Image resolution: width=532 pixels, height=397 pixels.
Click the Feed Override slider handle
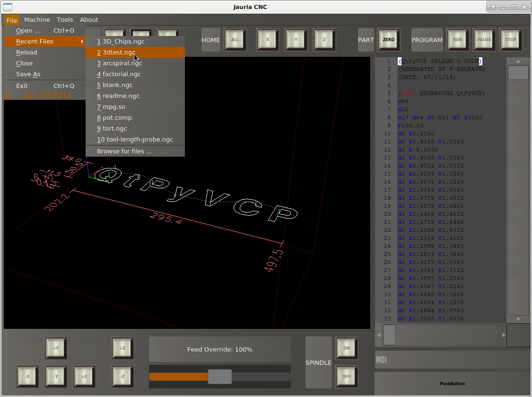pos(220,377)
